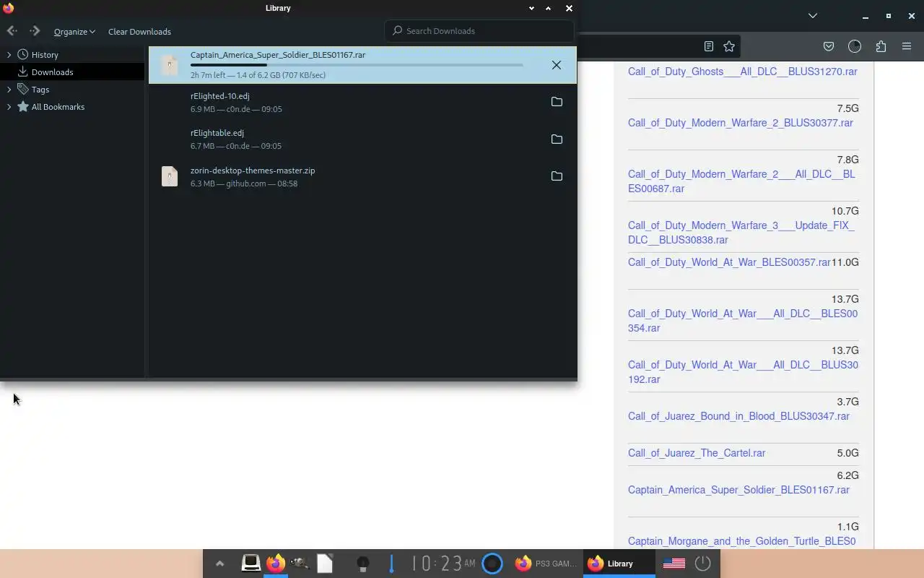Open Call_of_Juarez_The_Cartel.rar link
This screenshot has width=924, height=578.
697,453
